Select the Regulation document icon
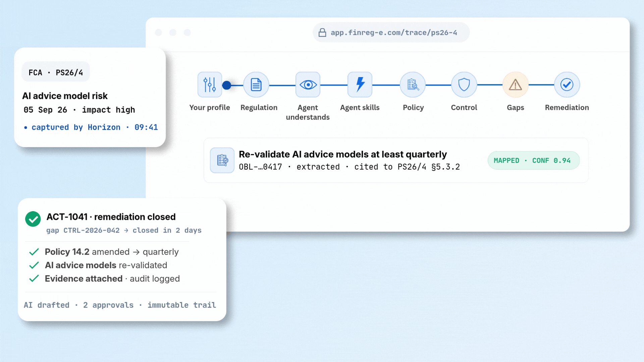The height and width of the screenshot is (362, 644). [x=256, y=84]
